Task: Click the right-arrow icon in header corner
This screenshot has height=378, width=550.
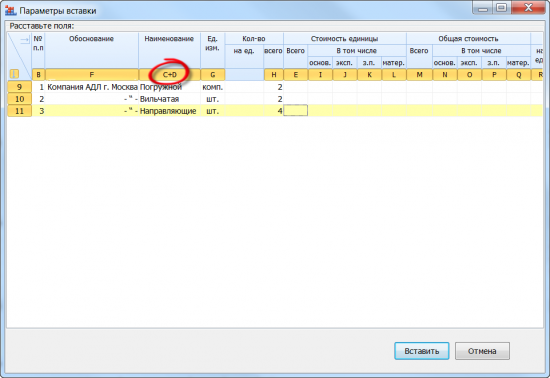Action: (25, 40)
